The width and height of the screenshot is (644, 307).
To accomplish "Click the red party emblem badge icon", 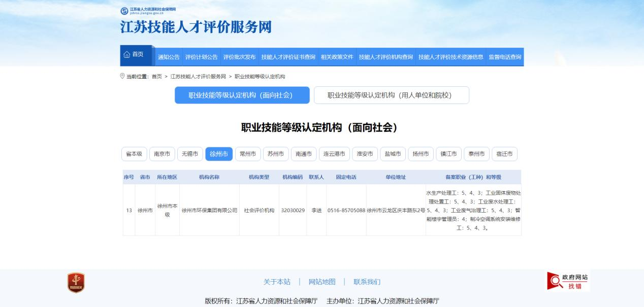I will pyautogui.click(x=76, y=283).
